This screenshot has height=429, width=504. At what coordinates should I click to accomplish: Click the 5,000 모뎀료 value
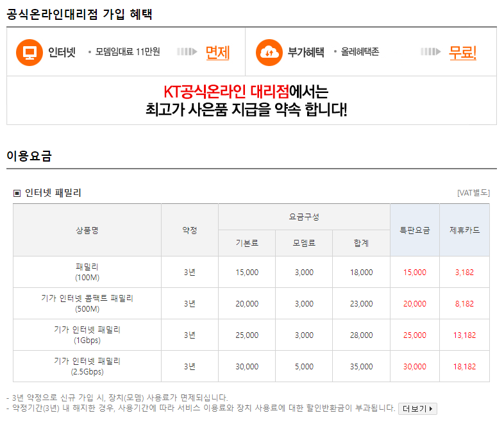(304, 367)
